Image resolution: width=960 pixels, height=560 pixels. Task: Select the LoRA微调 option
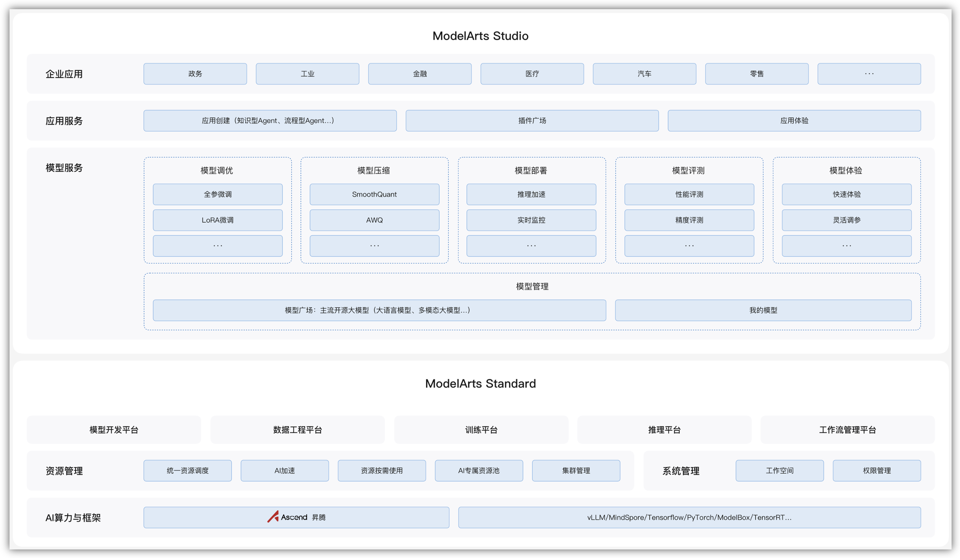(217, 220)
